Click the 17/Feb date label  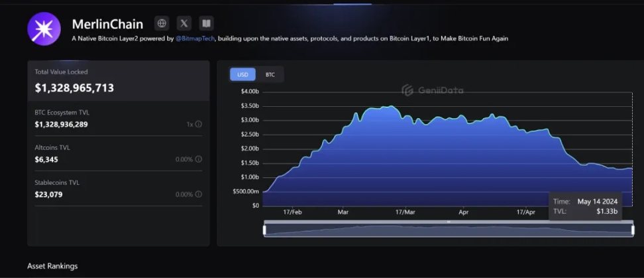click(x=292, y=212)
